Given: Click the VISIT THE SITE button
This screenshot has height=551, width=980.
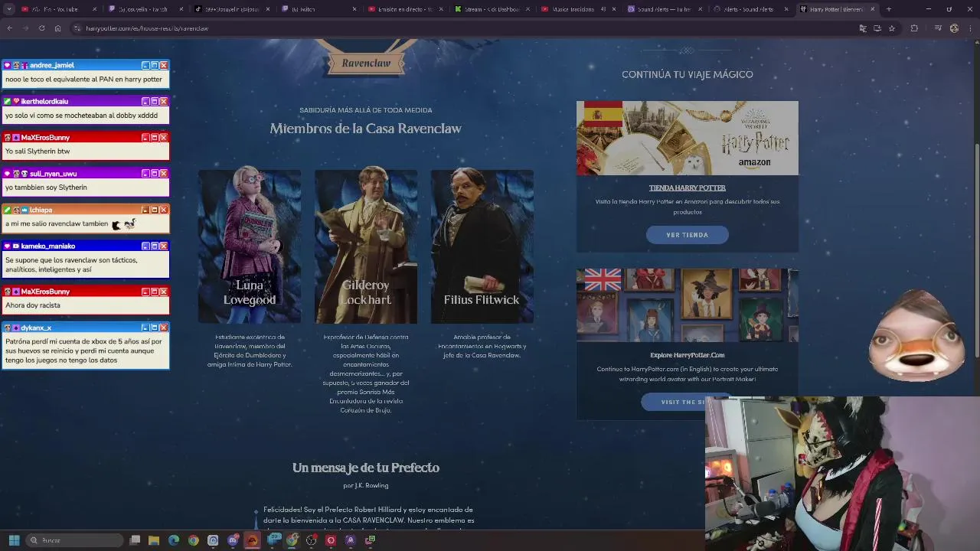Looking at the screenshot, I should click(x=687, y=402).
